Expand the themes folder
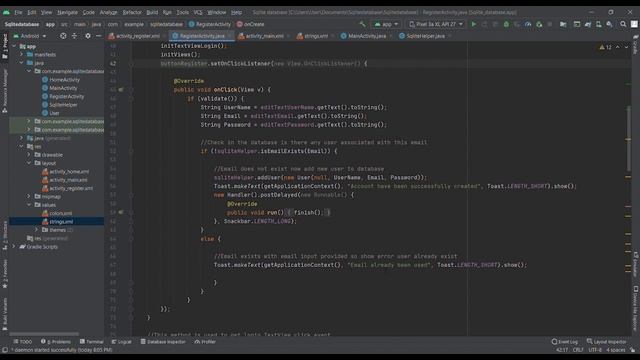Image resolution: width=640 pixels, height=360 pixels. click(37, 230)
